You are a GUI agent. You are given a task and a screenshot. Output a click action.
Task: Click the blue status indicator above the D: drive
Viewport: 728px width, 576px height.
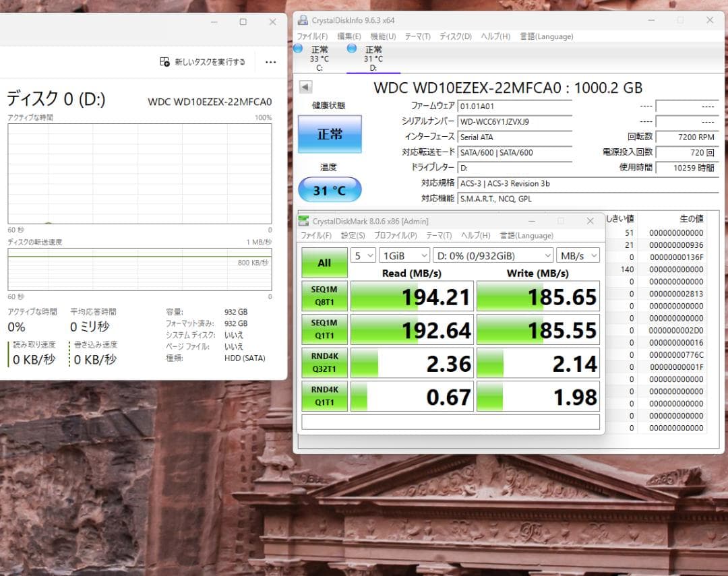351,49
